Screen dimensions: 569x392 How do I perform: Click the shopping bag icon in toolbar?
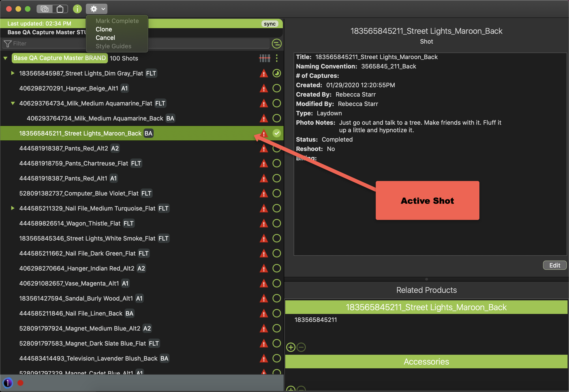coord(60,9)
